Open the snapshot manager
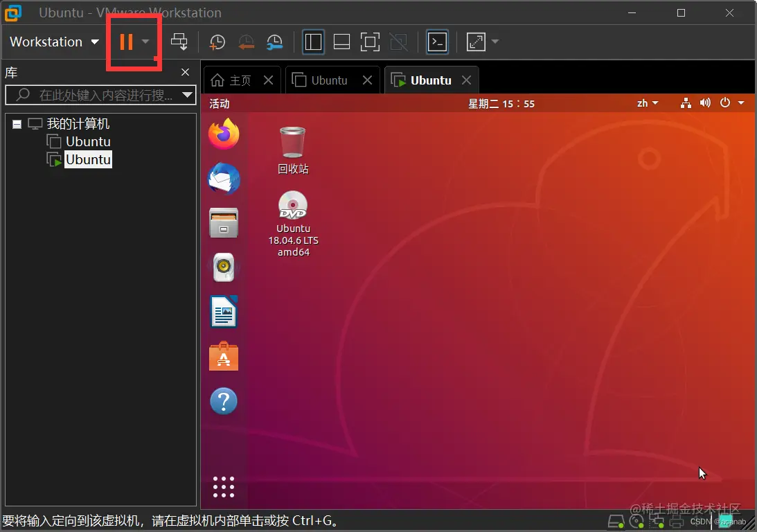 275,42
